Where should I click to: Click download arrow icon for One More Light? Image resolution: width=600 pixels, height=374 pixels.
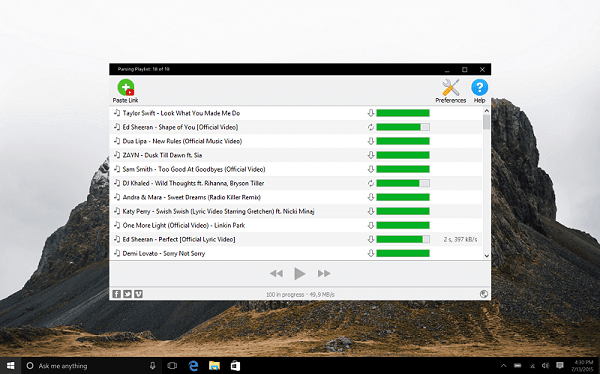click(370, 225)
